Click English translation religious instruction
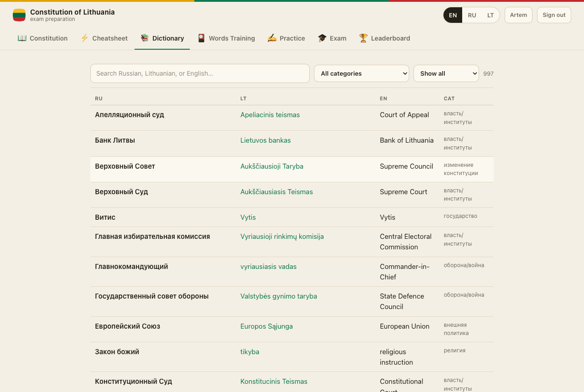 pyautogui.click(x=396, y=357)
